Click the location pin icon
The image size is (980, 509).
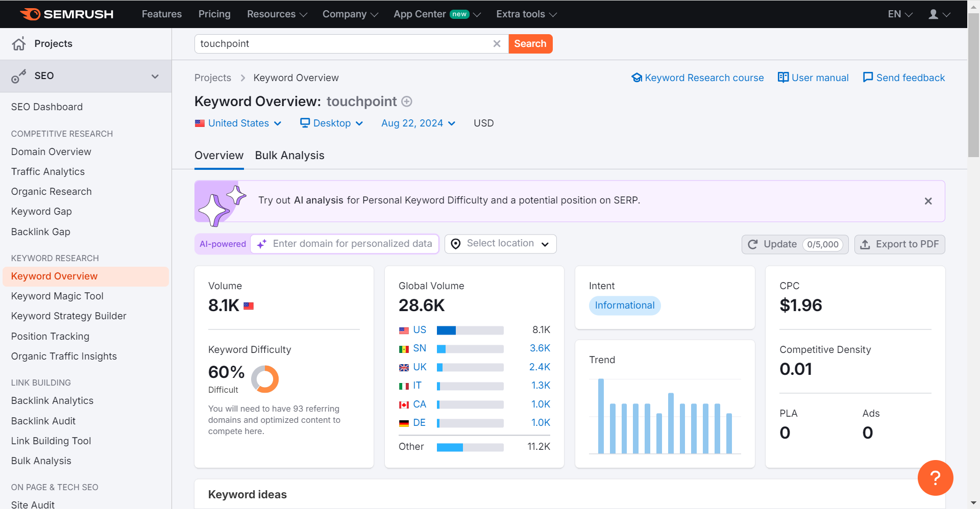456,244
